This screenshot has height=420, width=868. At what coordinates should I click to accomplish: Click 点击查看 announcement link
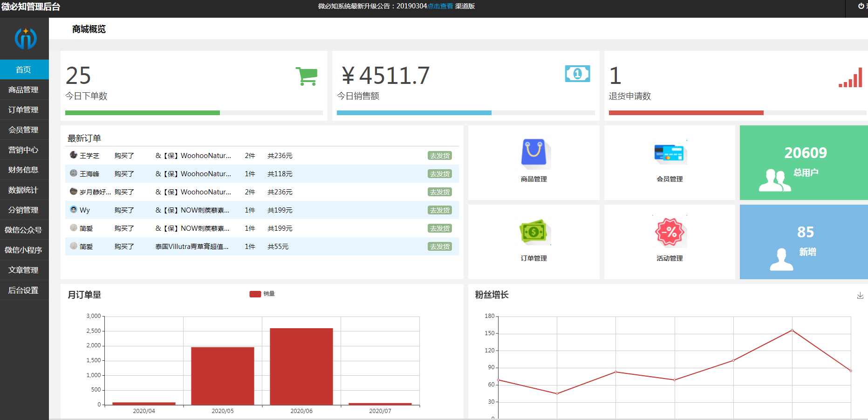pos(440,6)
